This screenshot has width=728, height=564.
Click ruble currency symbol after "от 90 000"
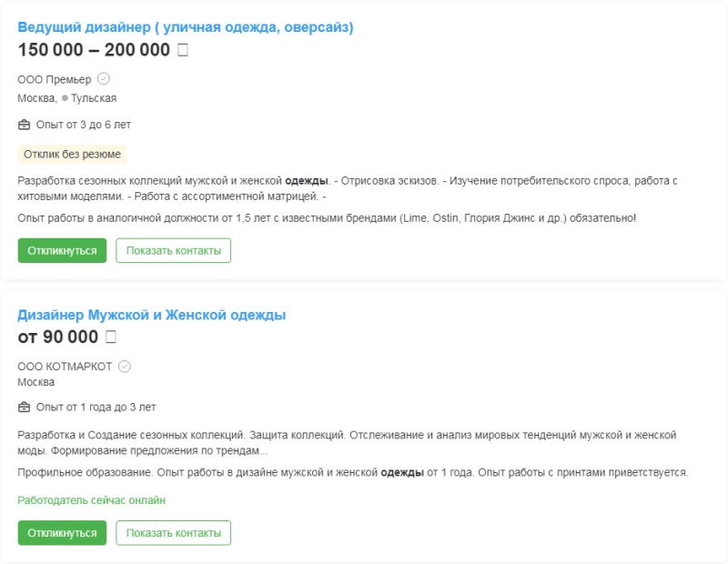111,337
